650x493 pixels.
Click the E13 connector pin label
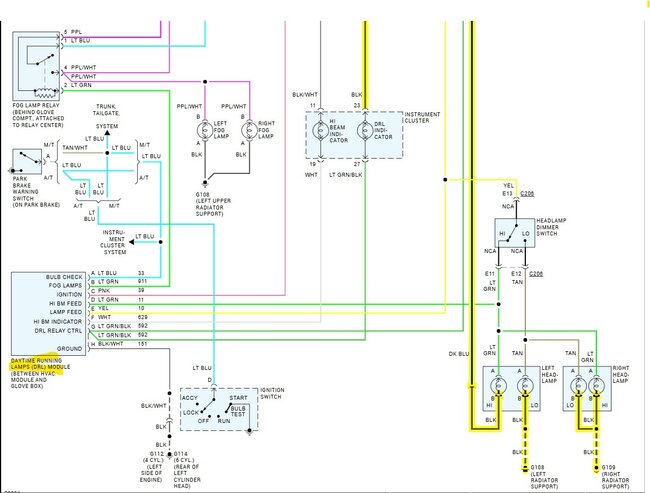[x=507, y=194]
